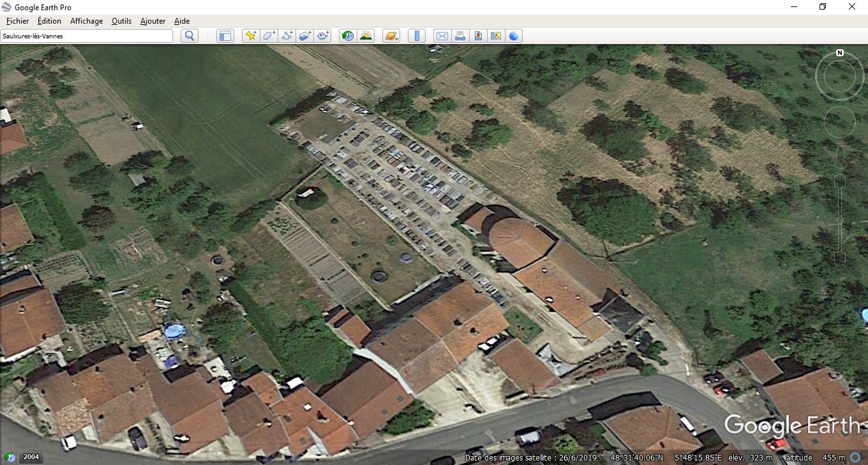The width and height of the screenshot is (868, 465).
Task: Click the zoom slider handle
Action: [840, 220]
